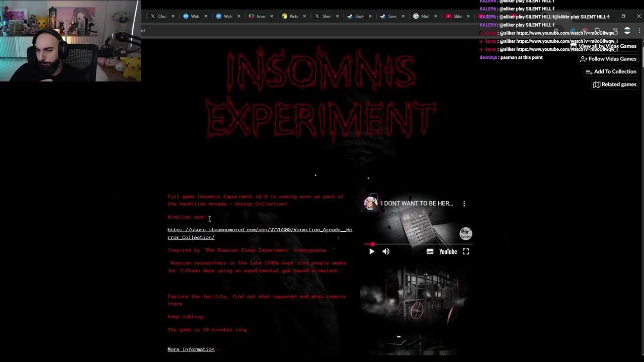The height and width of the screenshot is (362, 644).
Task: Close the first Steam 'Save' tab
Action: click(370, 16)
